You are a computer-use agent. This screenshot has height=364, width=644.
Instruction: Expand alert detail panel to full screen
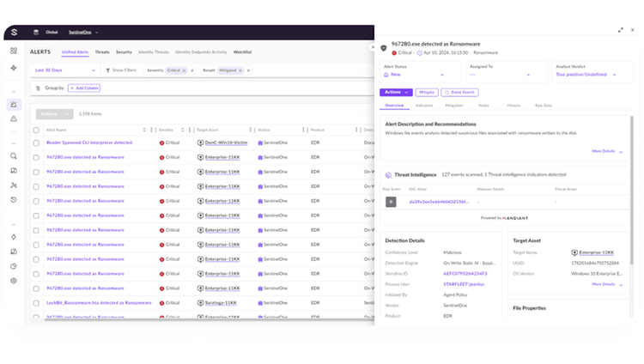click(621, 30)
